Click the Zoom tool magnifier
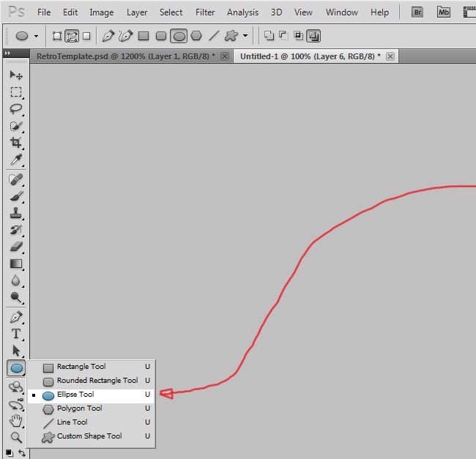 (15, 438)
